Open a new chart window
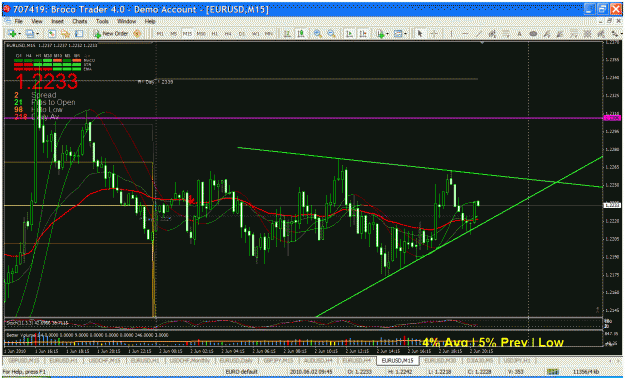This screenshot has width=625, height=378. 12,34
